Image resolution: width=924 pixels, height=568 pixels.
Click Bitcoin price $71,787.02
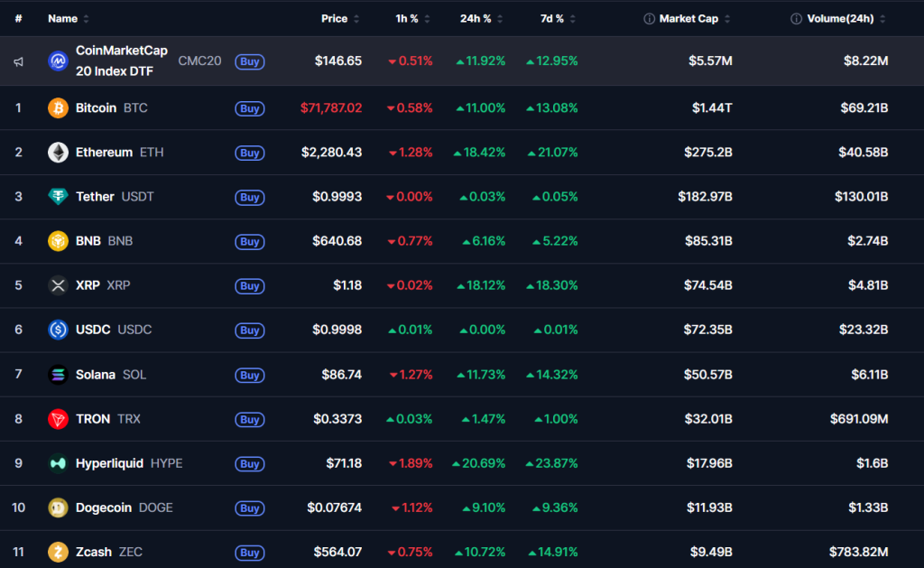[x=331, y=108]
